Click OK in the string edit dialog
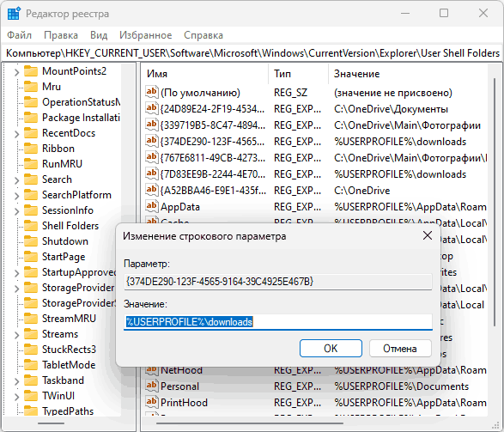Image resolution: width=504 pixels, height=432 pixels. tap(331, 349)
